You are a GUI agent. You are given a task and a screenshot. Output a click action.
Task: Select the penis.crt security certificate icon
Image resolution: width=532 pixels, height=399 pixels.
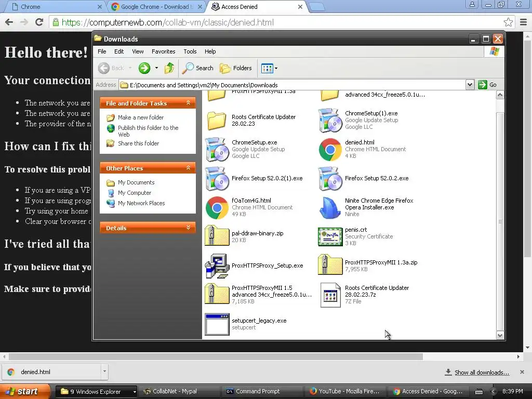(x=330, y=236)
